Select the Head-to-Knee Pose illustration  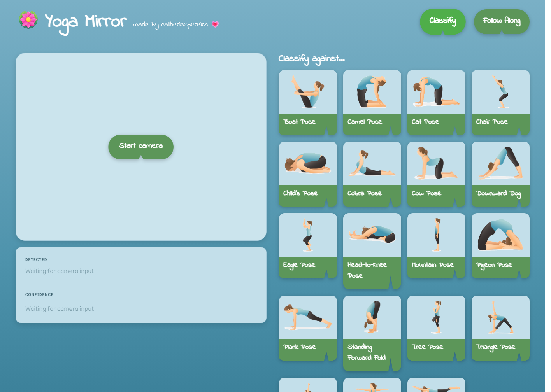click(x=372, y=235)
